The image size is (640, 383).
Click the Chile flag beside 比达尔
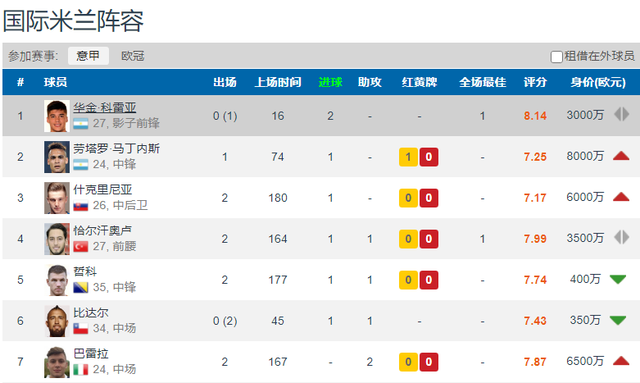point(80,329)
